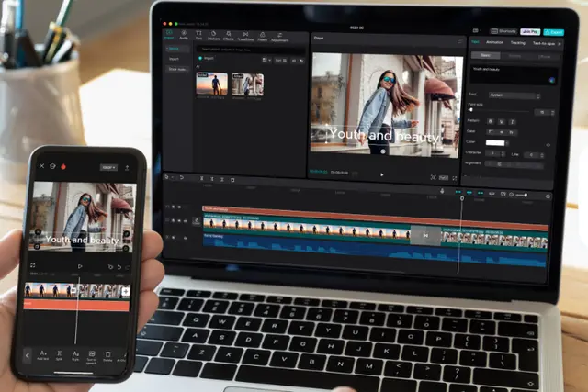Screen dimensions: 588x392
Task: Select the Bubble sub-tab in text panel
Action: coord(514,56)
